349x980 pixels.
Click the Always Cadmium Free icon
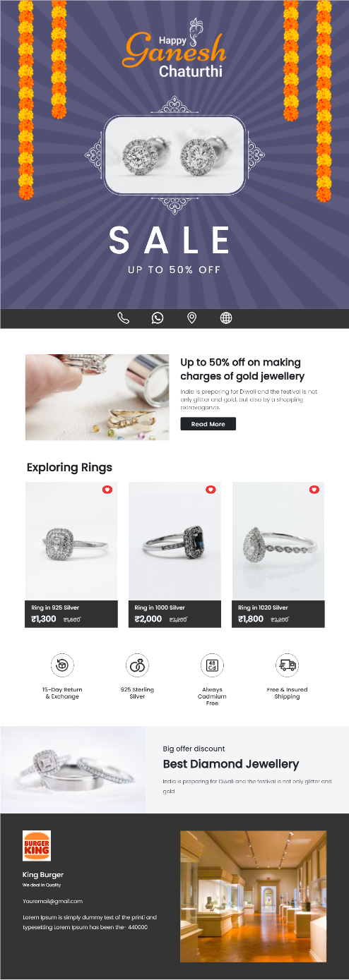click(x=212, y=665)
